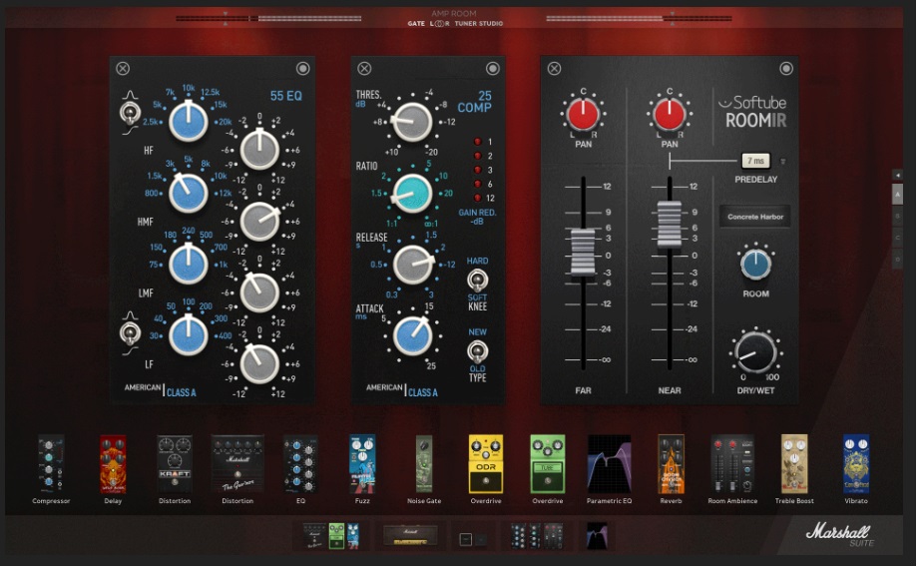Screen dimensions: 924x572
Task: Toggle the 25 COMP power button
Action: (493, 69)
